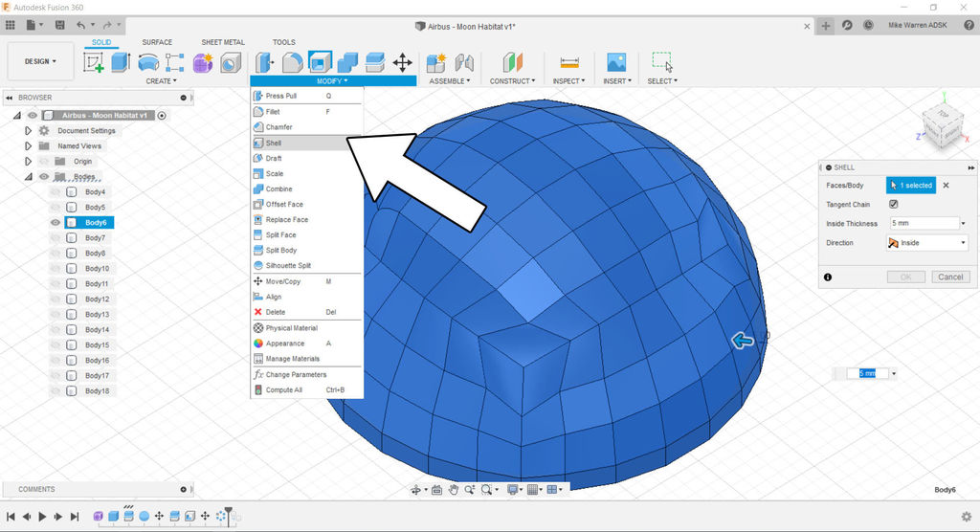The height and width of the screenshot is (532, 980).
Task: Choose the Press Pull toolbar icon
Action: pos(264,62)
